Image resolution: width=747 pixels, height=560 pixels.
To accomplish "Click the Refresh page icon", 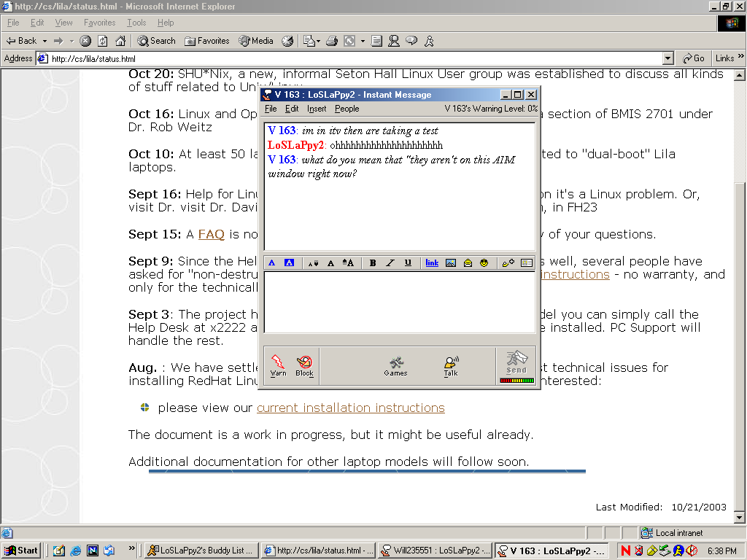I will click(x=103, y=41).
